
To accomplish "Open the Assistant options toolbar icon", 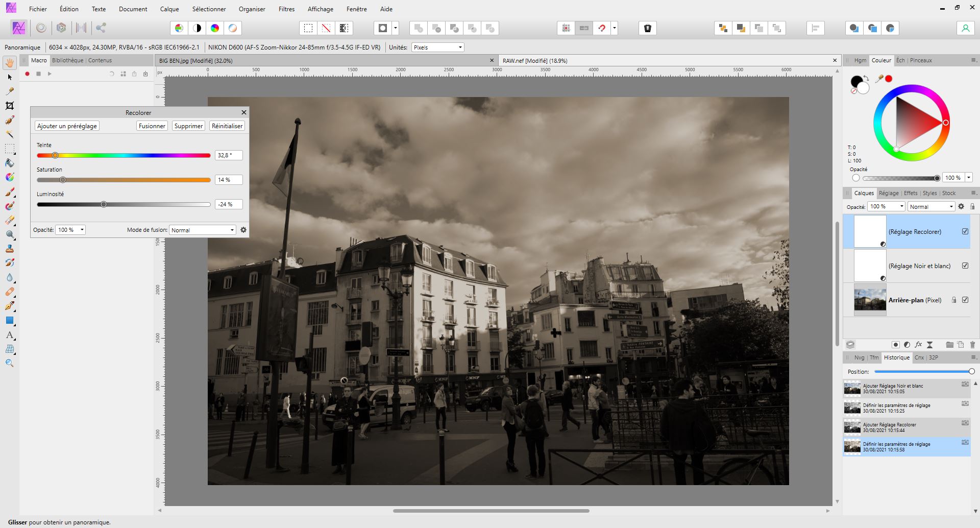I will 648,28.
